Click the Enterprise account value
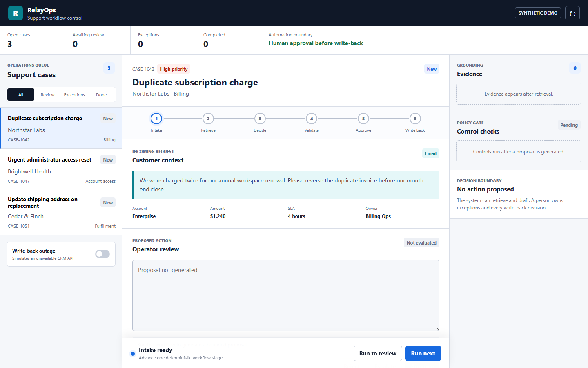This screenshot has height=368, width=588. 144,216
